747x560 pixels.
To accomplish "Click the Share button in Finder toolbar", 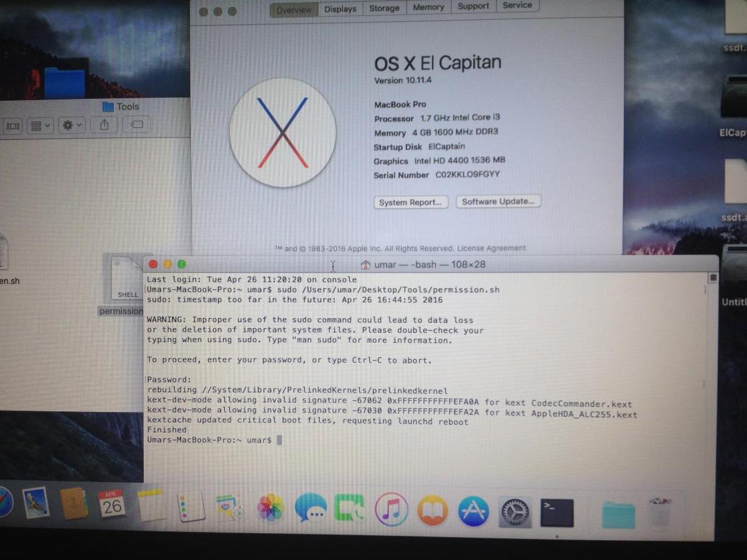I will point(104,125).
